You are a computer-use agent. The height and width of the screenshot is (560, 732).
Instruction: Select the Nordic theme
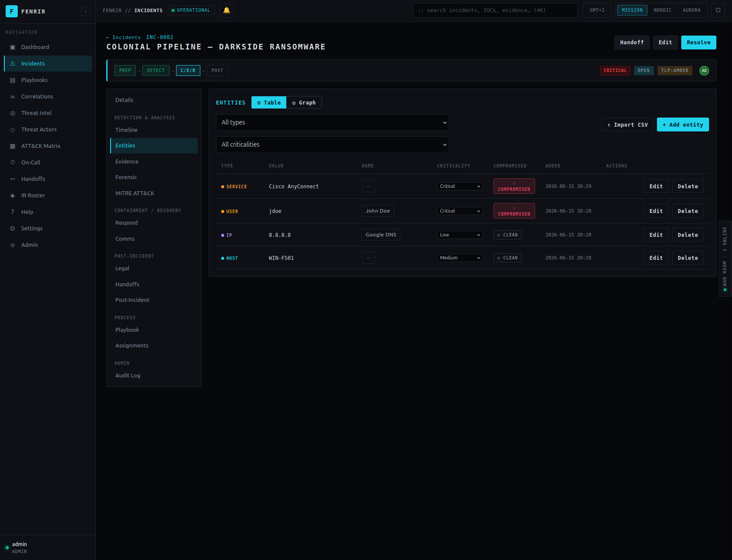point(663,10)
